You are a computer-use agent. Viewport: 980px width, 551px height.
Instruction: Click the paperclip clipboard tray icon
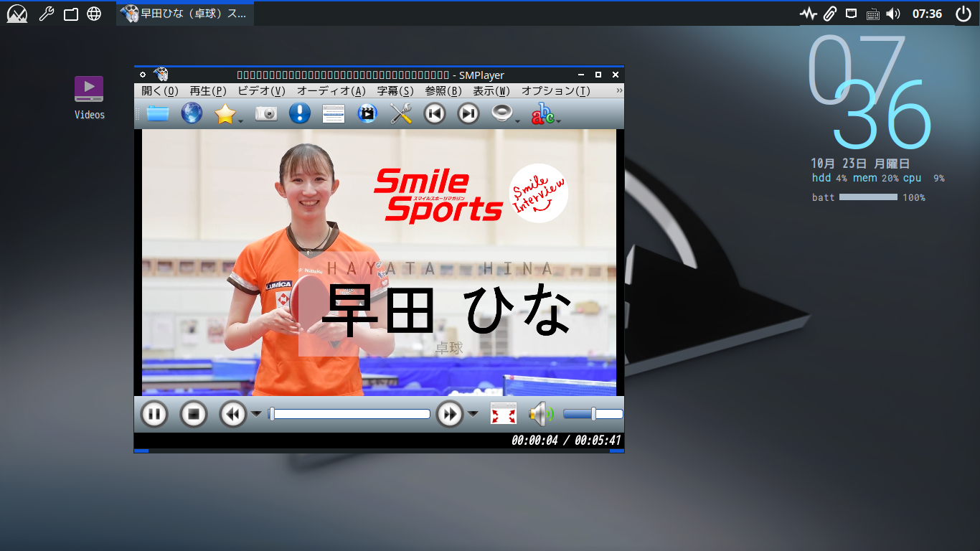(x=830, y=14)
